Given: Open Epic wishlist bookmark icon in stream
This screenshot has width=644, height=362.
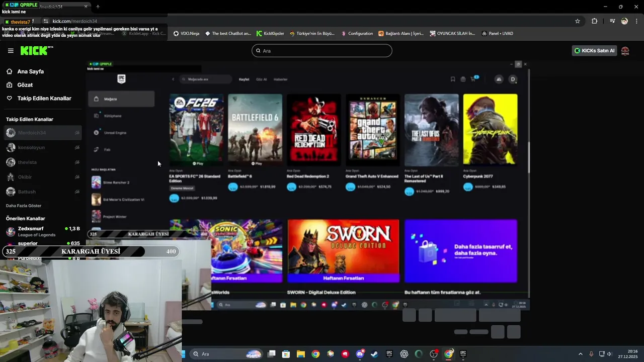Looking at the screenshot, I should click(453, 79).
